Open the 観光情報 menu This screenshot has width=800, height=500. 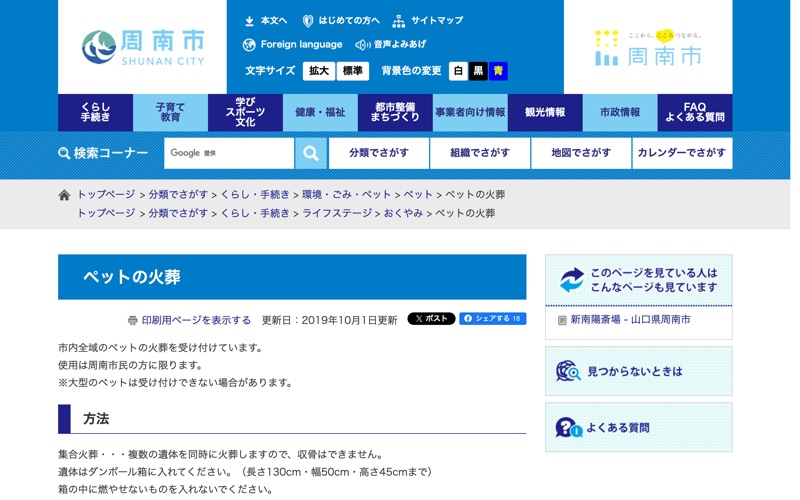[545, 112]
